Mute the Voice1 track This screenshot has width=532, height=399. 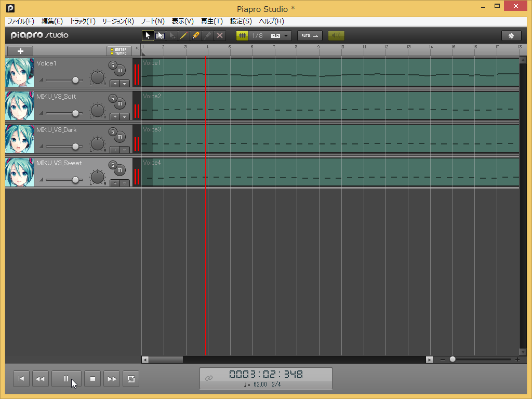pos(120,71)
